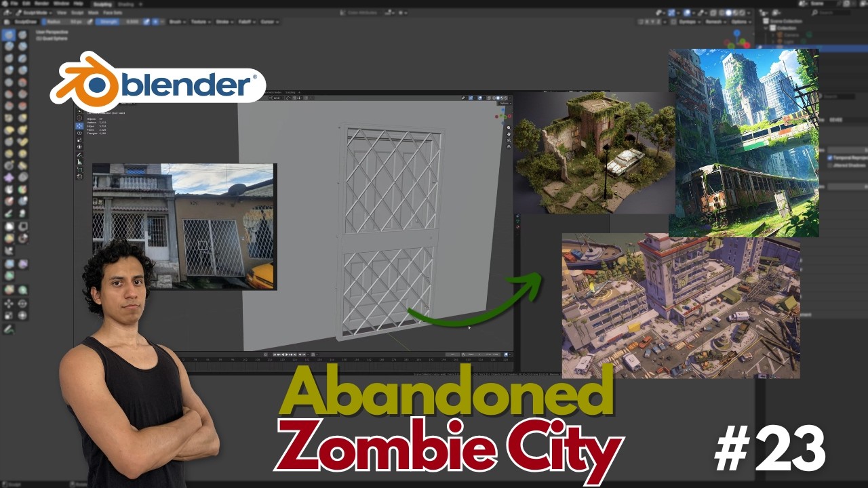Toggle Strength pressure sensitivity
868x488 pixels.
coord(146,22)
